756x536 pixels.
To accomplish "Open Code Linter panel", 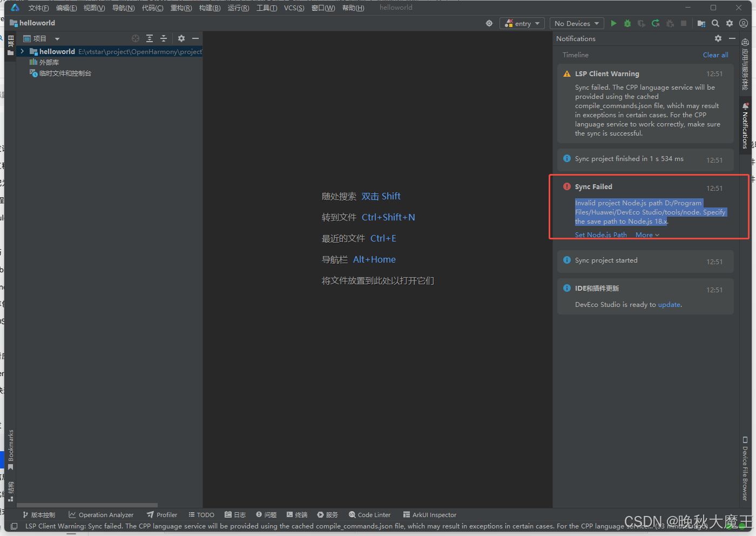I will point(369,514).
